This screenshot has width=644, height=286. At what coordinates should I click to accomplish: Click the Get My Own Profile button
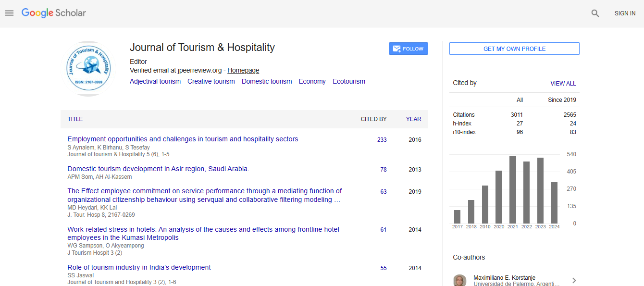(514, 49)
